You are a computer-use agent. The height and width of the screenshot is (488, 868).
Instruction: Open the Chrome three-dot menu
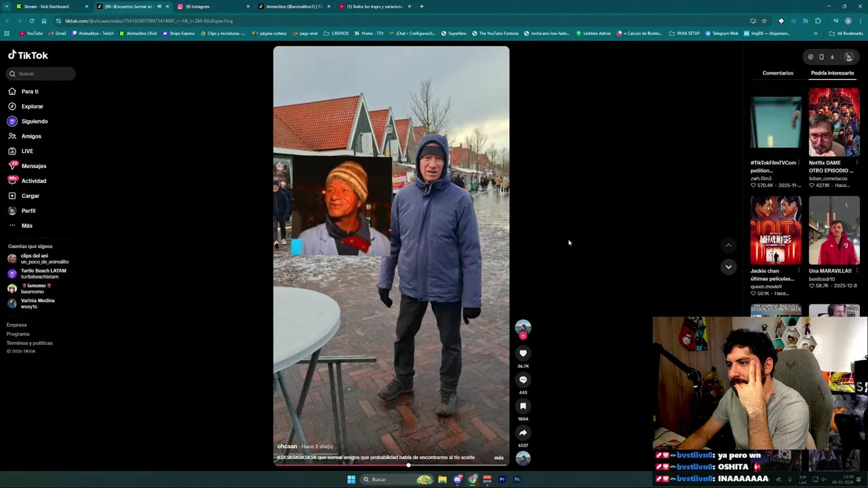[x=859, y=20]
